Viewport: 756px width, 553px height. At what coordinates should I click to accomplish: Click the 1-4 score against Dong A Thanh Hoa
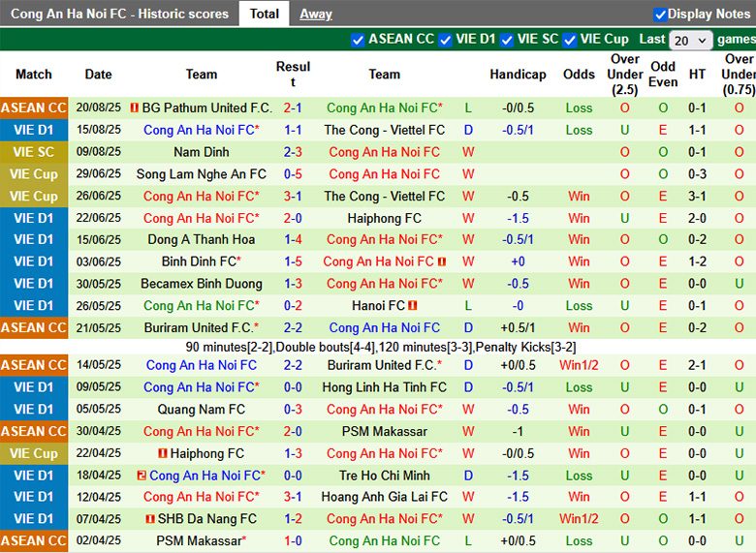(293, 239)
